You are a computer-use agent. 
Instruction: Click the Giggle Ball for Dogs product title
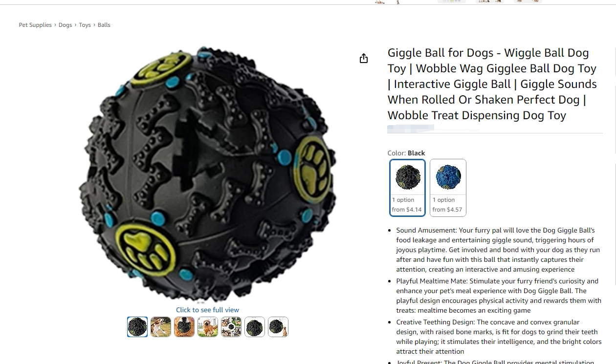tap(492, 84)
